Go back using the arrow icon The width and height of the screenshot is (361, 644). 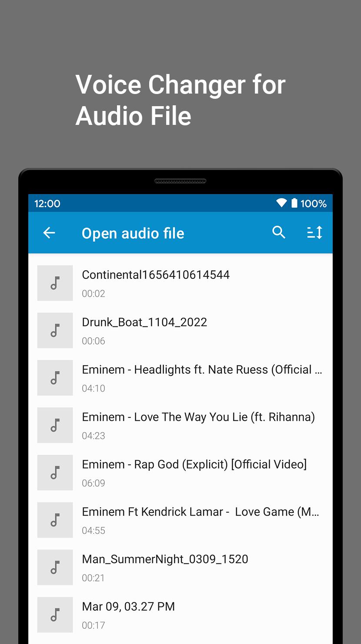tap(49, 233)
